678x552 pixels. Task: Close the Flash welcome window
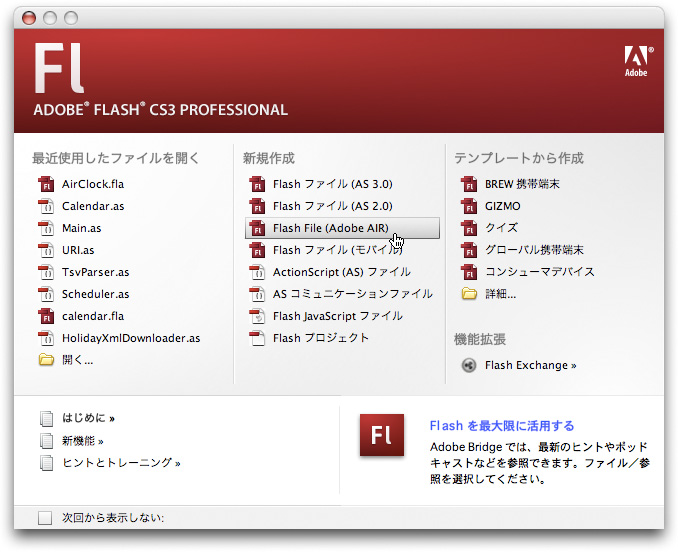click(29, 18)
